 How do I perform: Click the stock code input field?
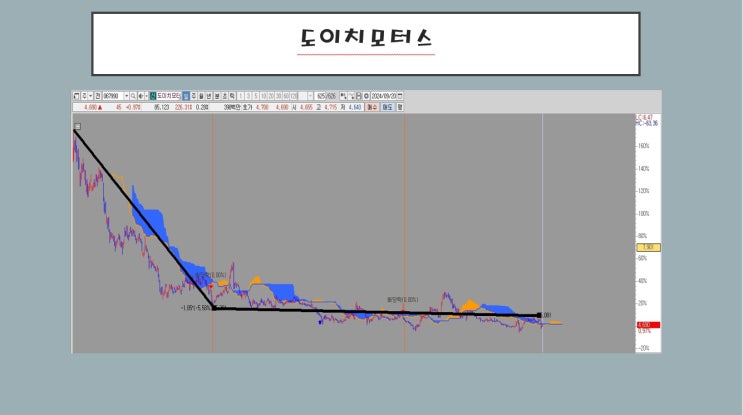coord(113,96)
